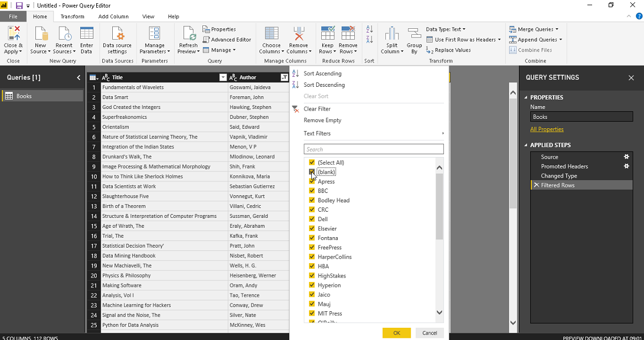Uncheck the Jaico checkbox
Screen dimensions: 644x340
click(x=312, y=295)
